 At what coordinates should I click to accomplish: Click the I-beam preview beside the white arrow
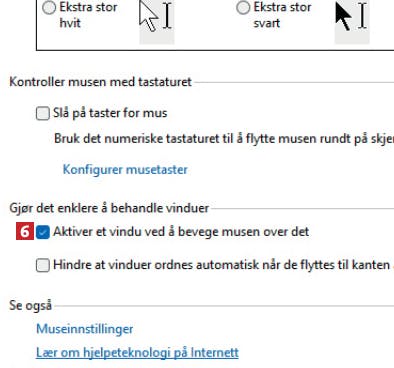coord(168,15)
